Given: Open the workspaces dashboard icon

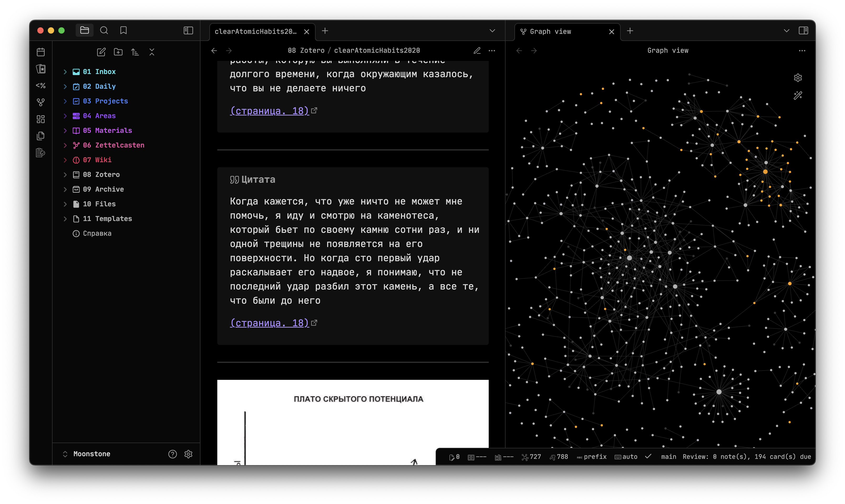Looking at the screenshot, I should (40, 119).
